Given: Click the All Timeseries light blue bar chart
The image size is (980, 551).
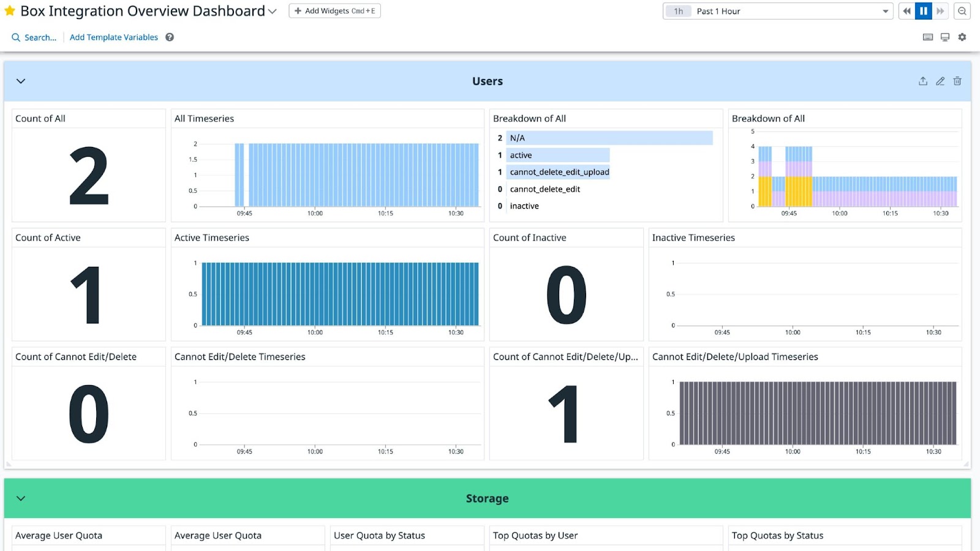Looking at the screenshot, I should [x=356, y=175].
